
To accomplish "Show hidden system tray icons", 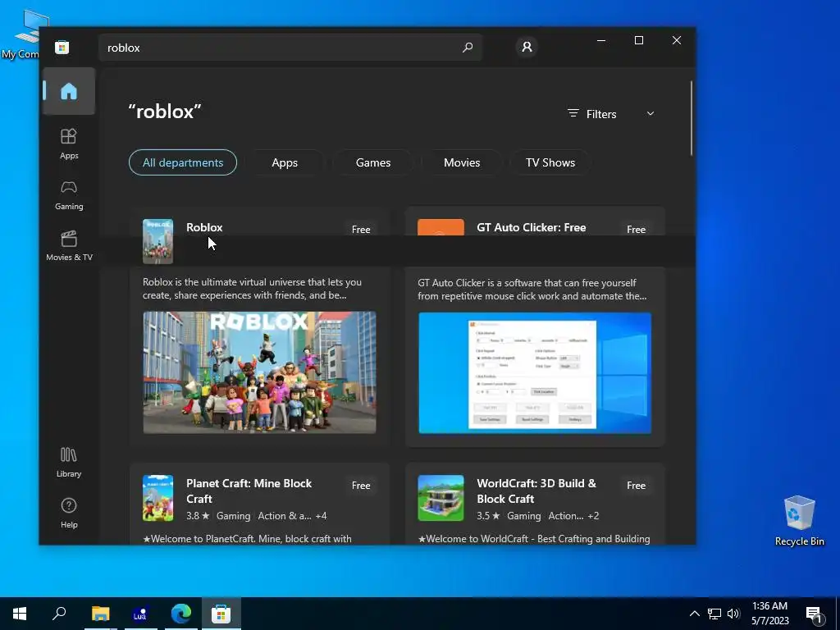I will coord(694,614).
